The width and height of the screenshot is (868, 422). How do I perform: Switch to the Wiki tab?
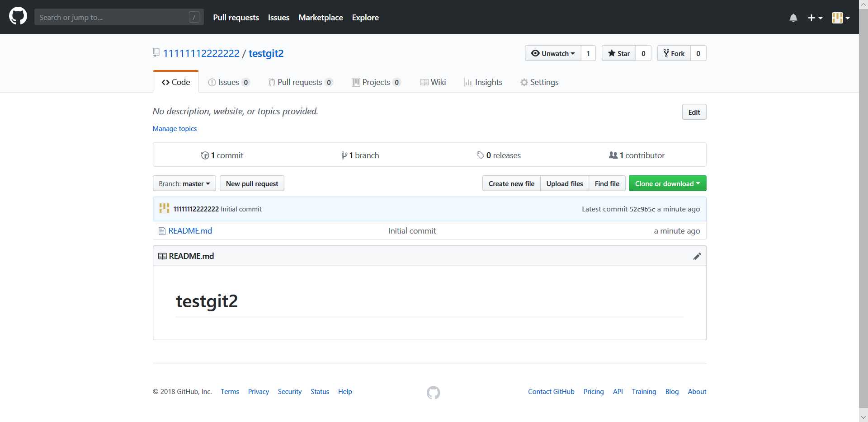tap(433, 82)
